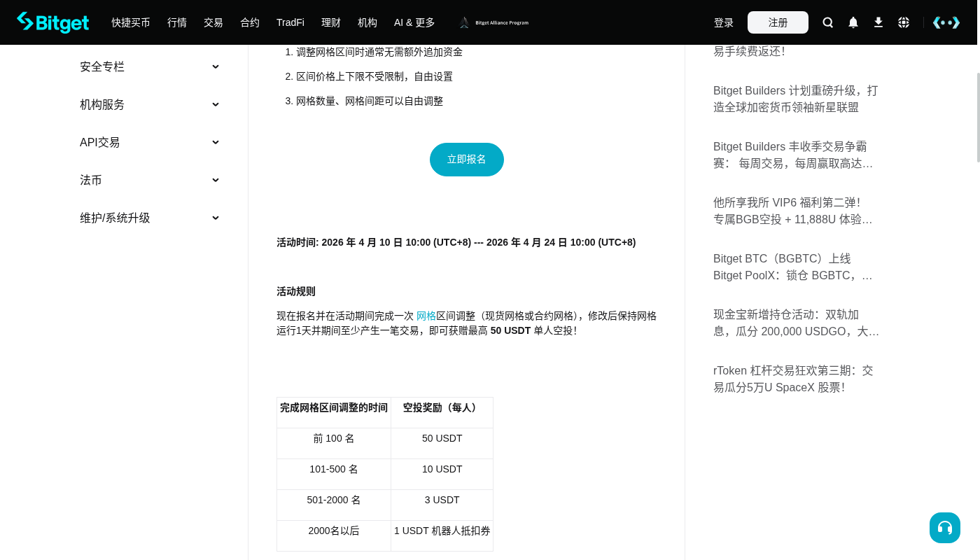The height and width of the screenshot is (560, 980).
Task: Click the Bitget Alliance Program banner
Action: [493, 22]
